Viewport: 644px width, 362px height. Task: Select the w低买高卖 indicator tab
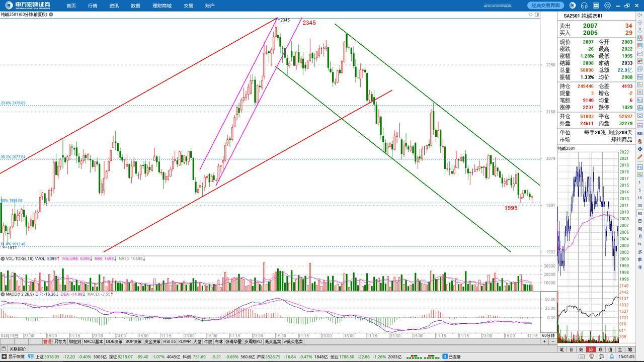[293, 341]
